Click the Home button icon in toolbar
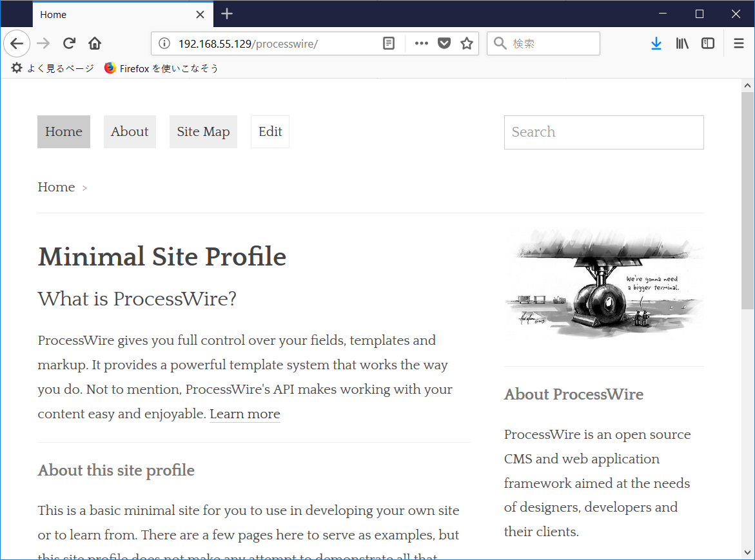The height and width of the screenshot is (560, 755). (94, 43)
